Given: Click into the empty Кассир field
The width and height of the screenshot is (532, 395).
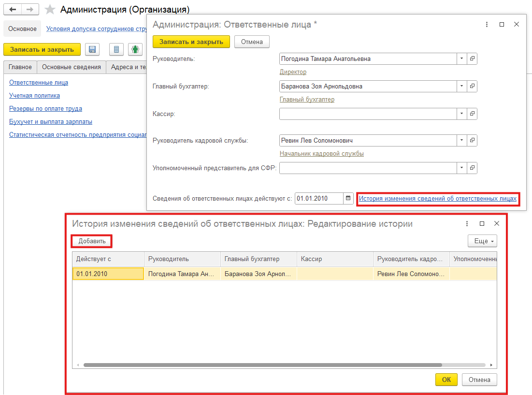Looking at the screenshot, I should (x=368, y=114).
